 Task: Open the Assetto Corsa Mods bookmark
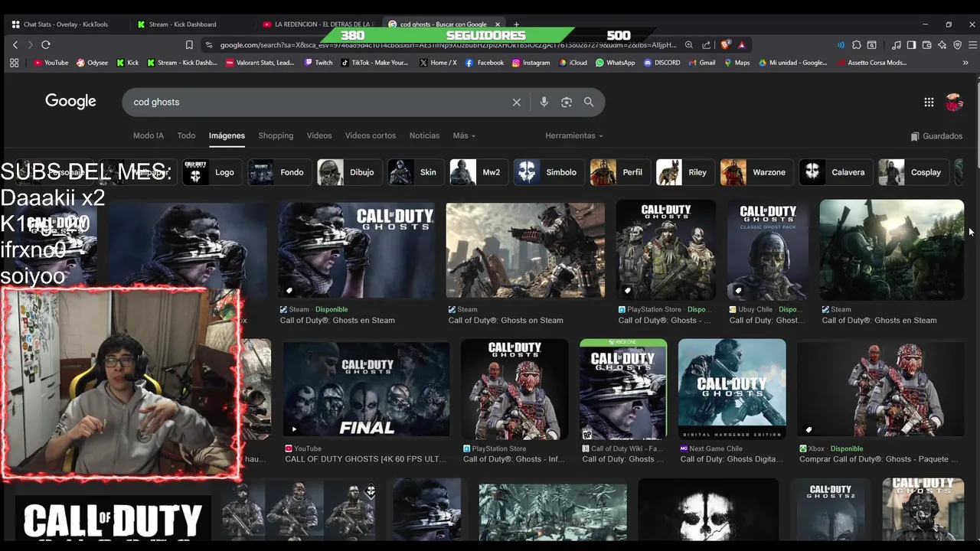872,63
